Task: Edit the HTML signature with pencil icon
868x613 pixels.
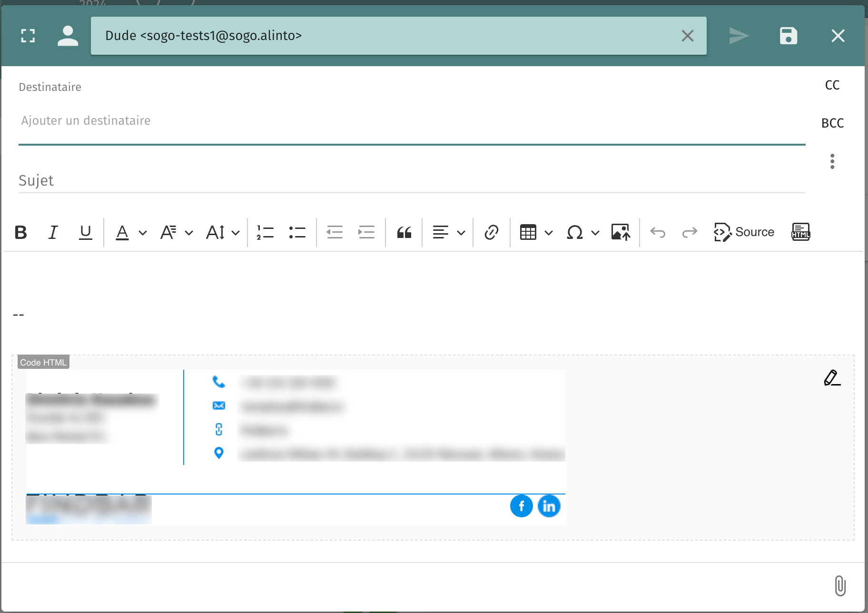Action: tap(832, 378)
